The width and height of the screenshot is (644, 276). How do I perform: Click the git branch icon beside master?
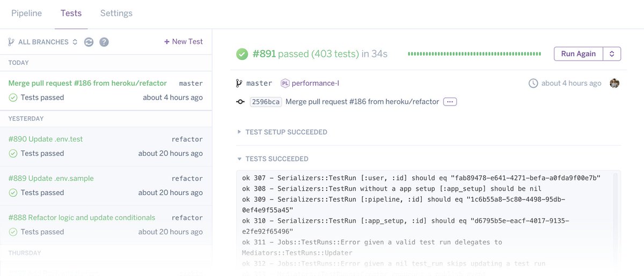pyautogui.click(x=239, y=83)
